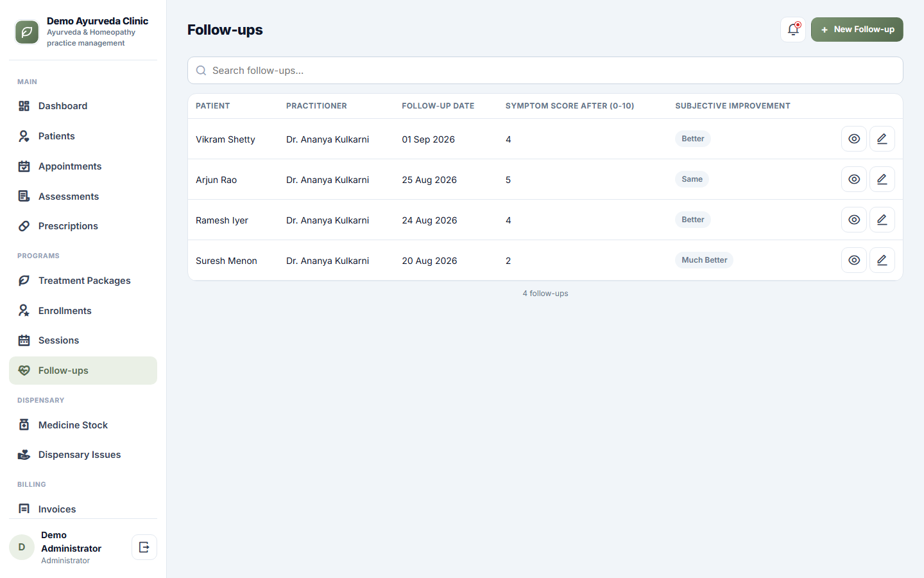Click Follow-up Date column header
This screenshot has height=578, width=924.
click(438, 106)
